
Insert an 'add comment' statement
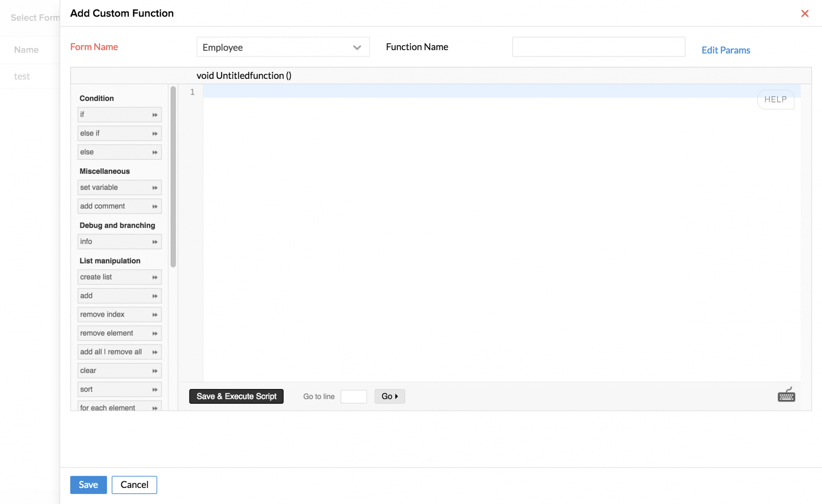(x=115, y=206)
